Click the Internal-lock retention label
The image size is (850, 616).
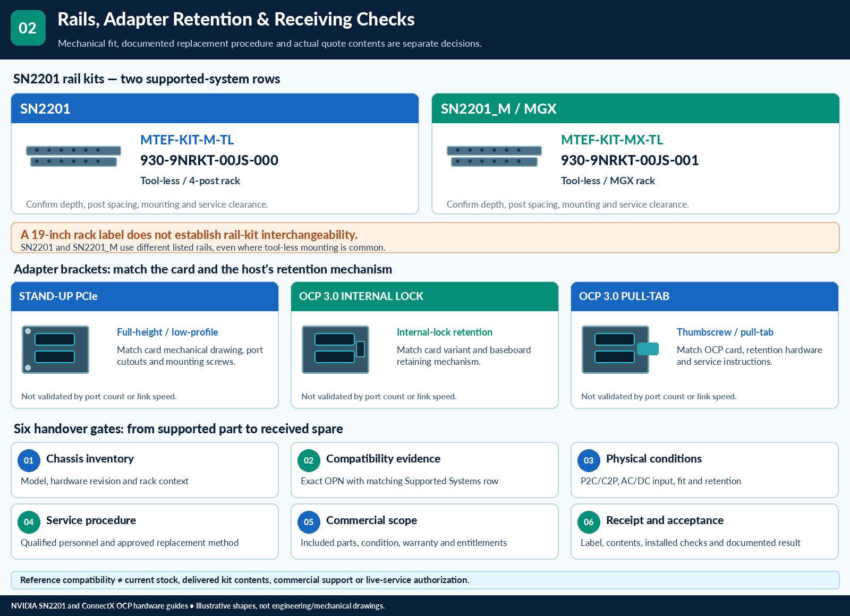[x=445, y=332]
